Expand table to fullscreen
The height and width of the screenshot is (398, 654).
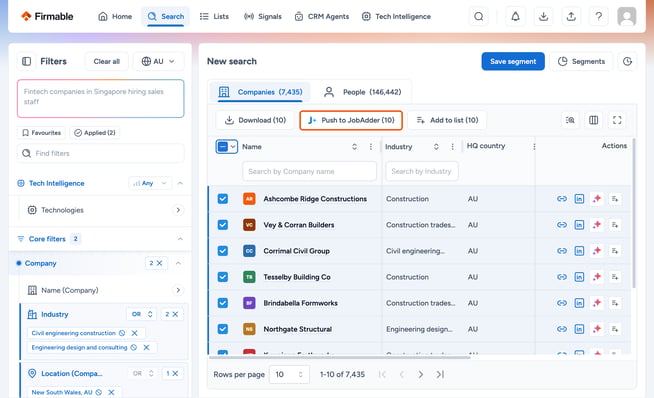click(x=617, y=120)
